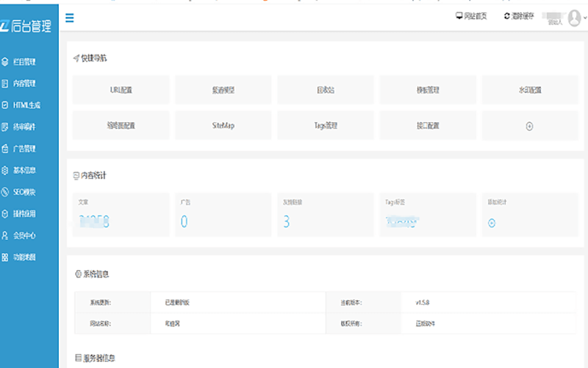The width and height of the screenshot is (588, 368).
Task: Open 网站首页 in the top bar
Action: tap(471, 15)
